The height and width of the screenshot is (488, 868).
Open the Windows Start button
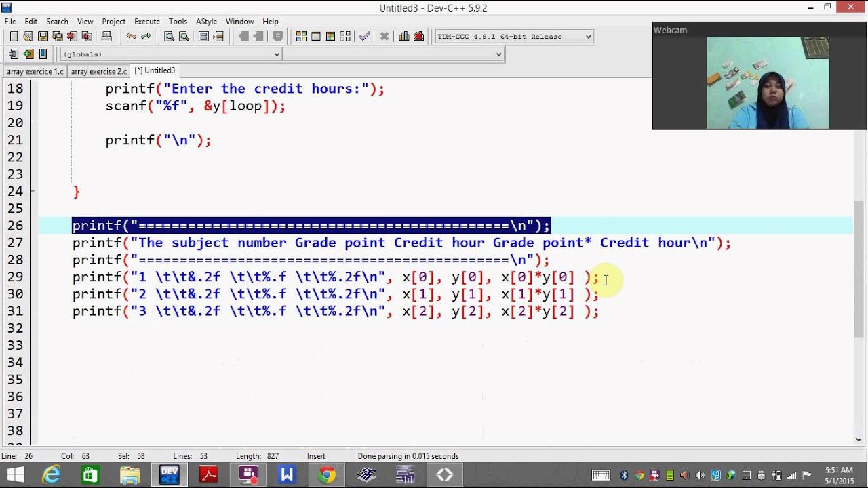15,474
